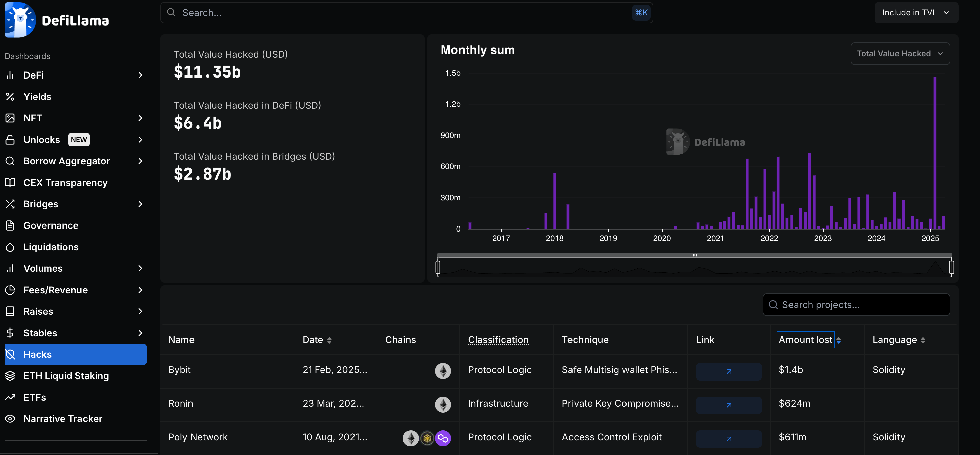980x455 pixels.
Task: Click the Unlocks padlock icon
Action: pos(10,140)
